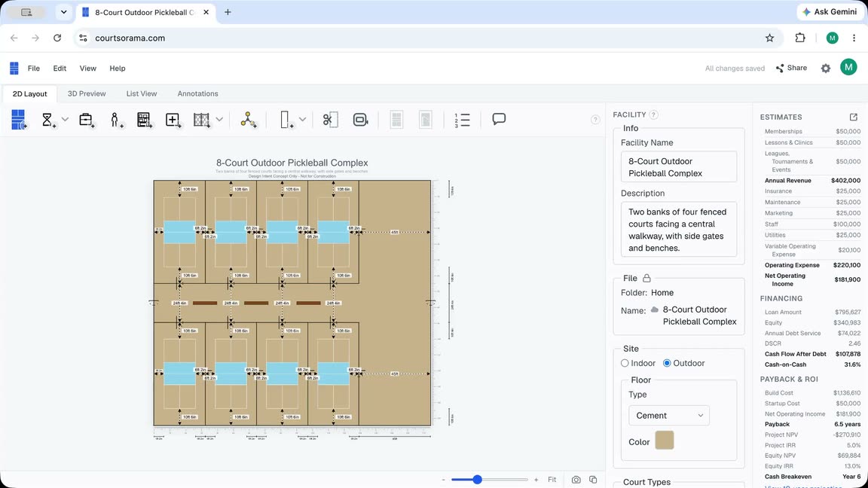Select the add briefcase amenity tool
This screenshot has width=868, height=488.
(x=86, y=120)
